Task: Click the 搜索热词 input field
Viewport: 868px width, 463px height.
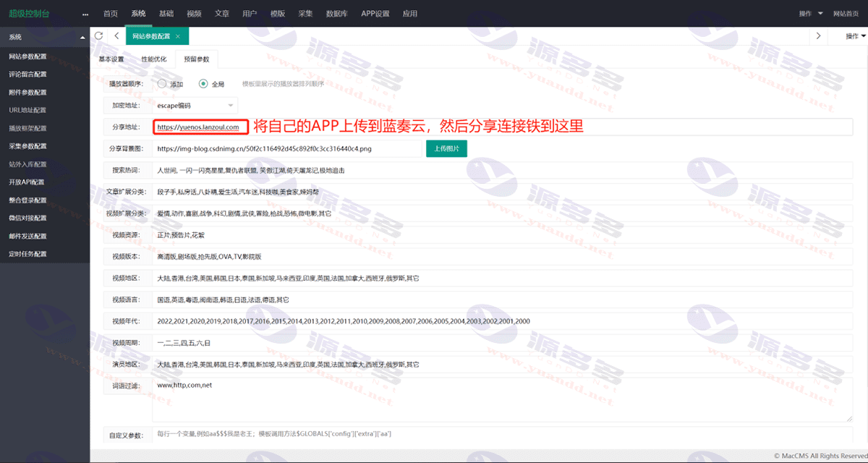Action: pos(502,171)
